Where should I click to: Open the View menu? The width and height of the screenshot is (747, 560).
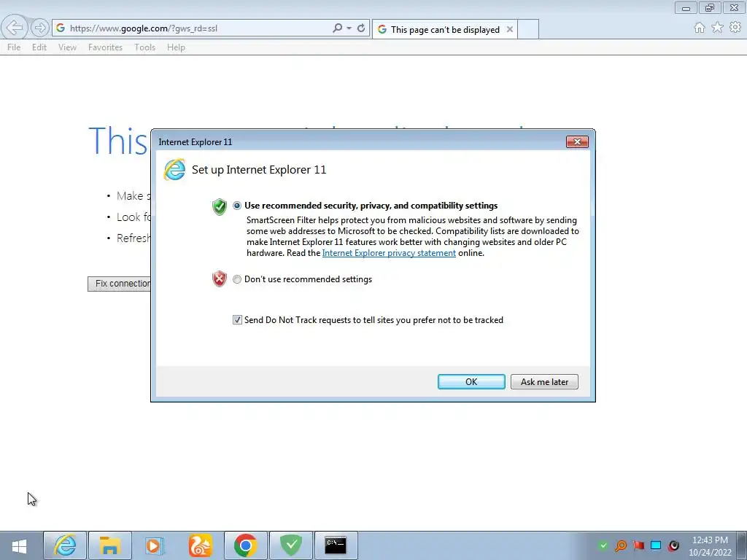[x=67, y=47]
